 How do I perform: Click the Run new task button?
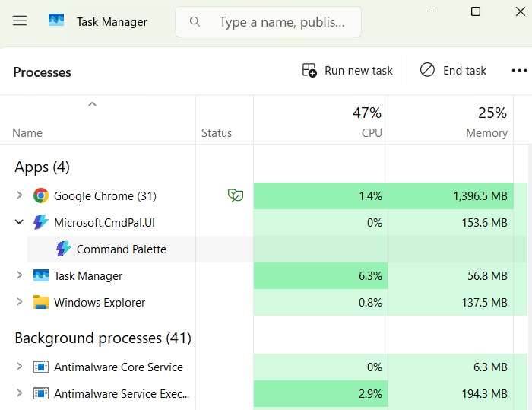point(347,70)
